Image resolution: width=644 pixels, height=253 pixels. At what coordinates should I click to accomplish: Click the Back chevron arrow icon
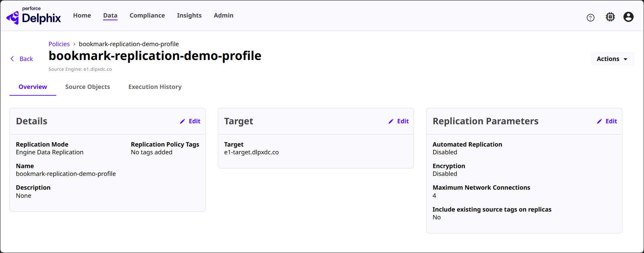click(12, 59)
